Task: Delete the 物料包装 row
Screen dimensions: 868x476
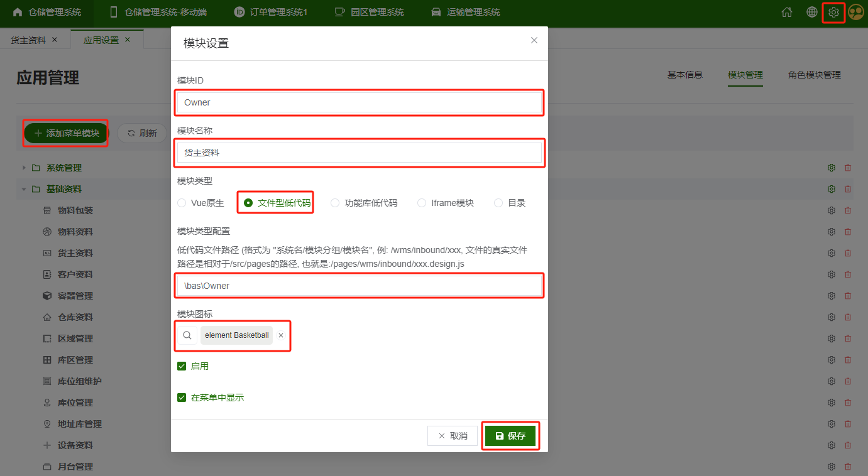Action: (848, 210)
